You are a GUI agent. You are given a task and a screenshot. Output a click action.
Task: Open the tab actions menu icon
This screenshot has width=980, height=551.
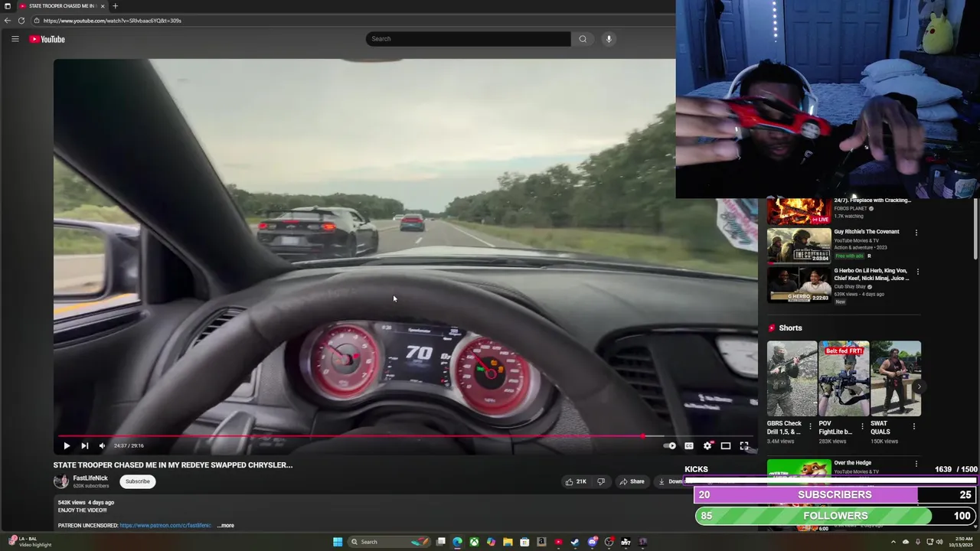[x=7, y=6]
